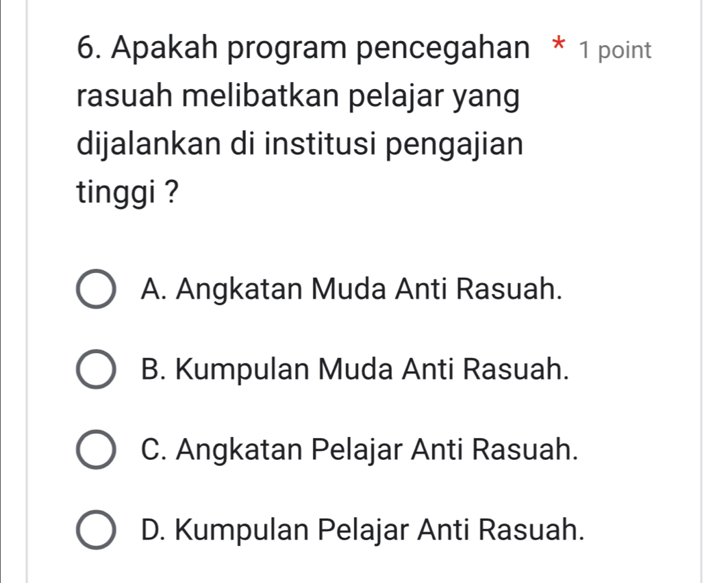The height and width of the screenshot is (583, 728).
Task: Click the label 'B. Kumpulan Muda Anti Rasuah.'
Action: tap(354, 370)
